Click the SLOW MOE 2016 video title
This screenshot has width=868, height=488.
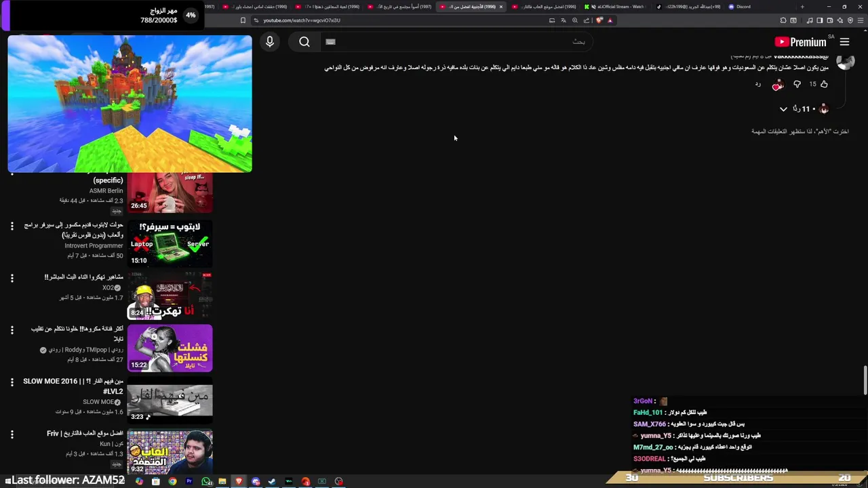point(73,386)
